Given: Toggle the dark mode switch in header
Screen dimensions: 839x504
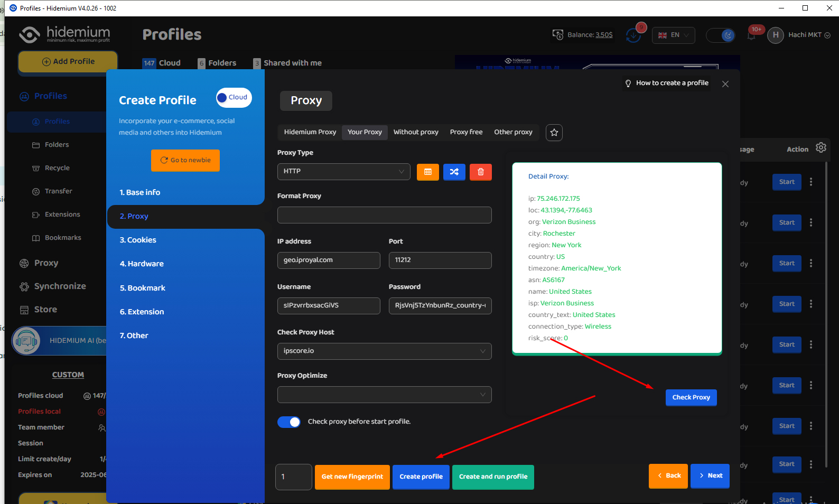Looking at the screenshot, I should [721, 35].
